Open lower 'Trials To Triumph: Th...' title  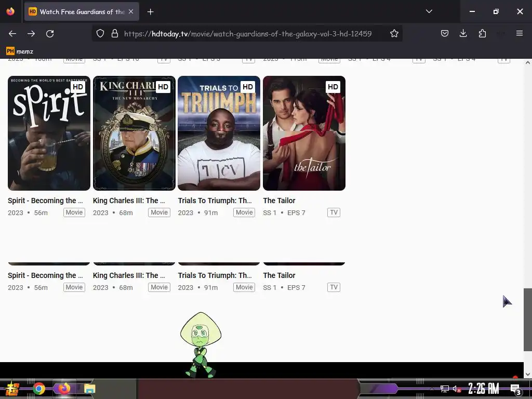[x=215, y=275]
